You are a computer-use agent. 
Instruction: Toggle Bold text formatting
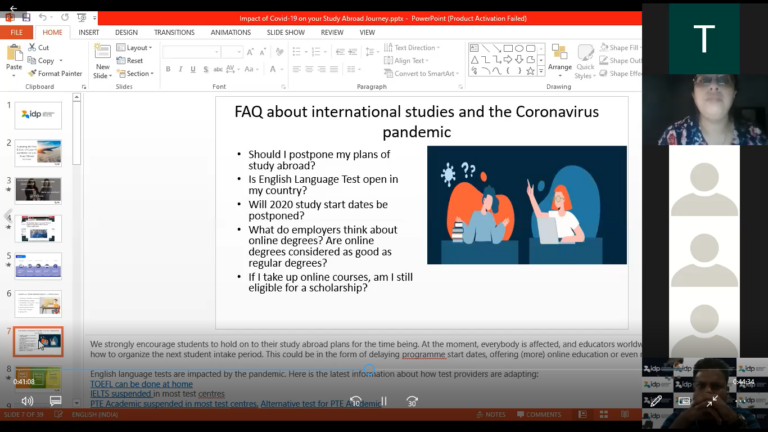tap(168, 69)
